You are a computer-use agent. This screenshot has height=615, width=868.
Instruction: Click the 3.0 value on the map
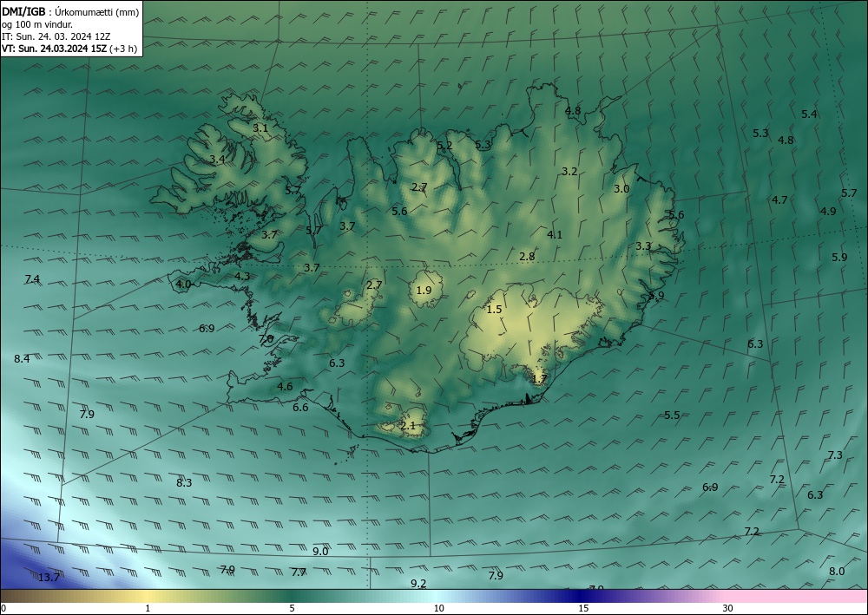621,189
